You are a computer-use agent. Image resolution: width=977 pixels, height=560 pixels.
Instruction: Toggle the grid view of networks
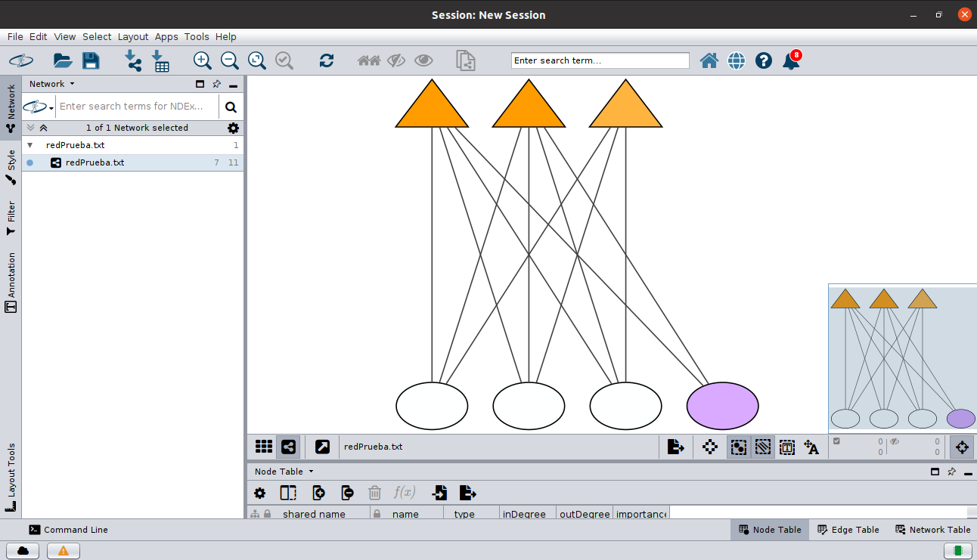(x=264, y=447)
